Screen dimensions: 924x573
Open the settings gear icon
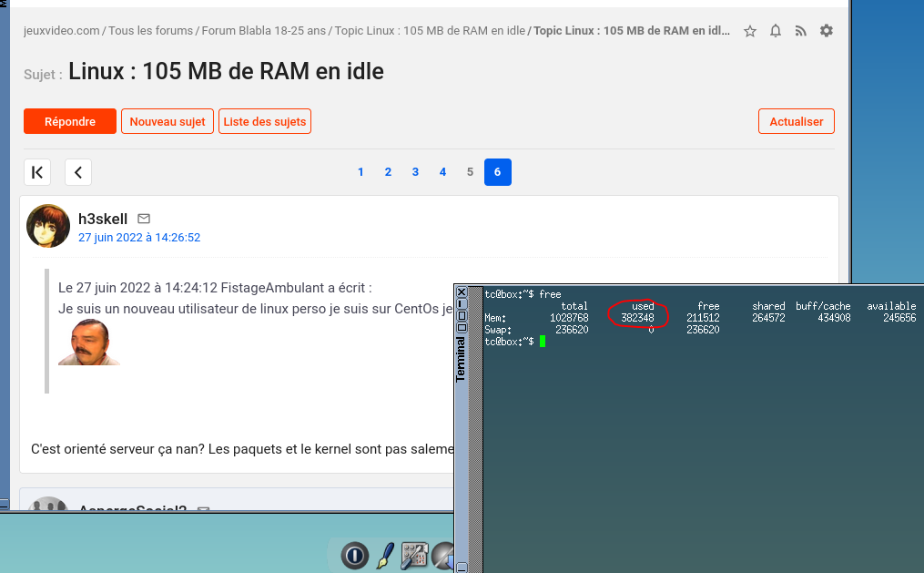[x=827, y=31]
